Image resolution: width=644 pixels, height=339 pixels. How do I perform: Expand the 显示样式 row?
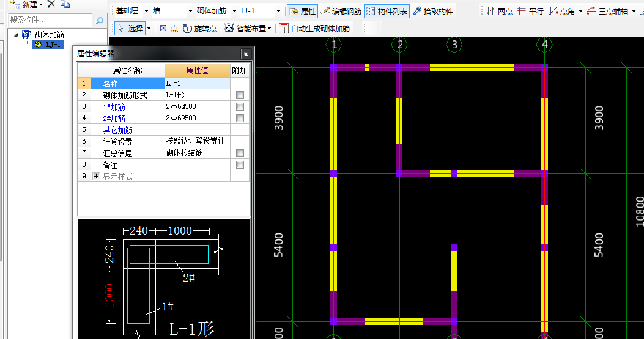point(96,176)
